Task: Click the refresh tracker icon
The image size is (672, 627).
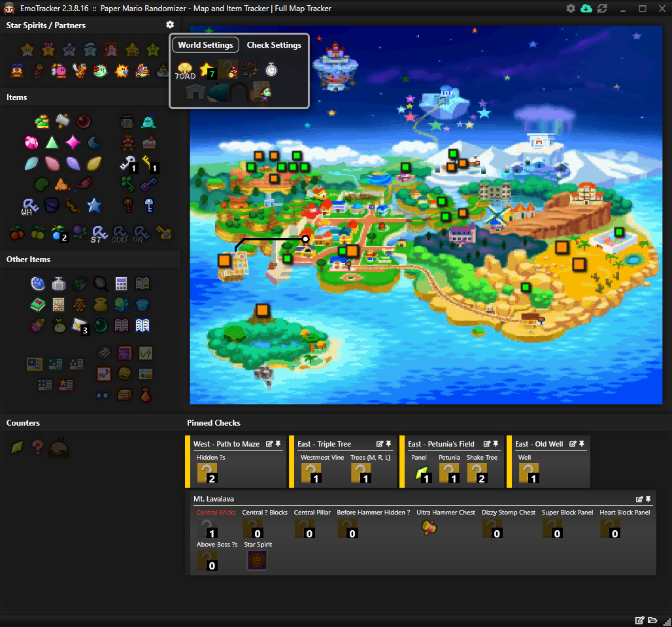Action: pyautogui.click(x=602, y=8)
